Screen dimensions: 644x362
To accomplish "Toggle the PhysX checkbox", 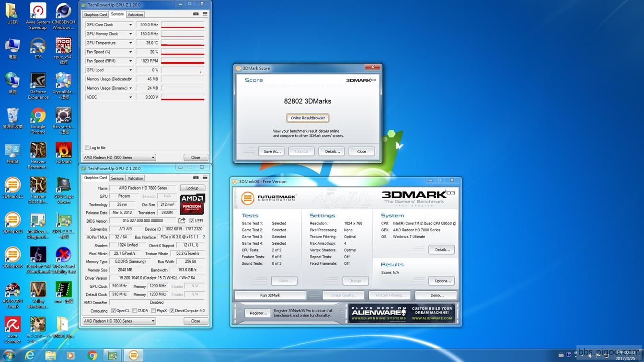I will tap(153, 311).
